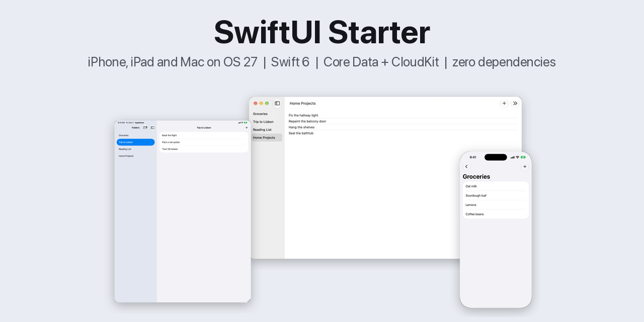Click the iPad status bar battery icon
This screenshot has height=322, width=644.
tap(246, 122)
